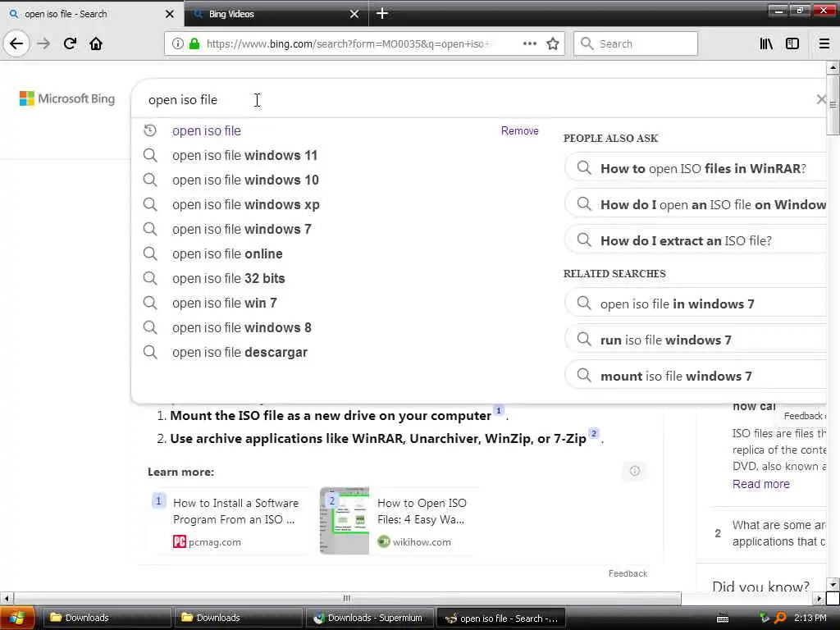This screenshot has height=630, width=840.
Task: Click history clock icon beside first suggestion
Action: (x=150, y=130)
